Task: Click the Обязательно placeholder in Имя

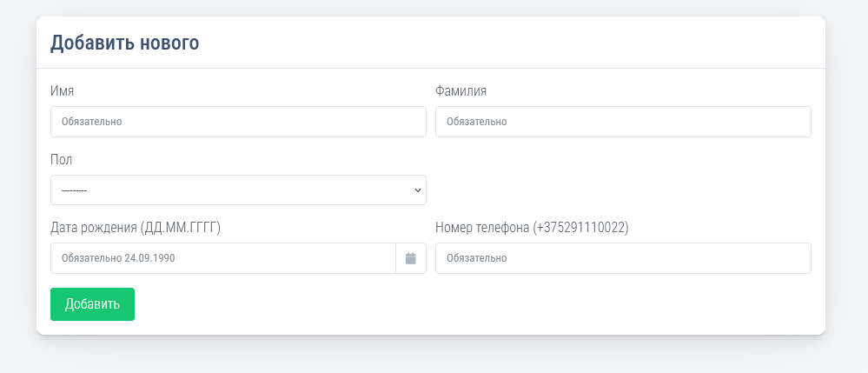Action: coord(91,122)
